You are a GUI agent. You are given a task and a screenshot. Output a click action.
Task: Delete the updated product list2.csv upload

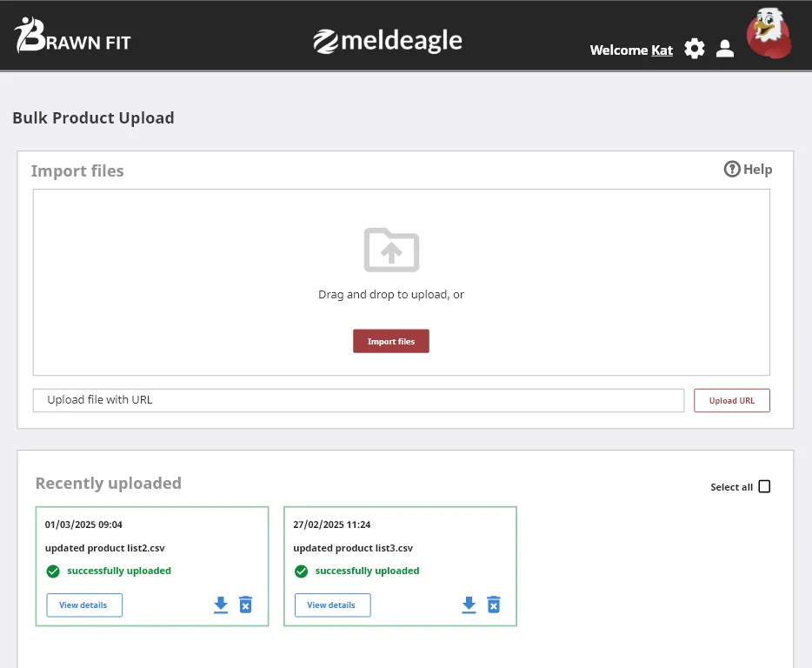[x=246, y=605]
